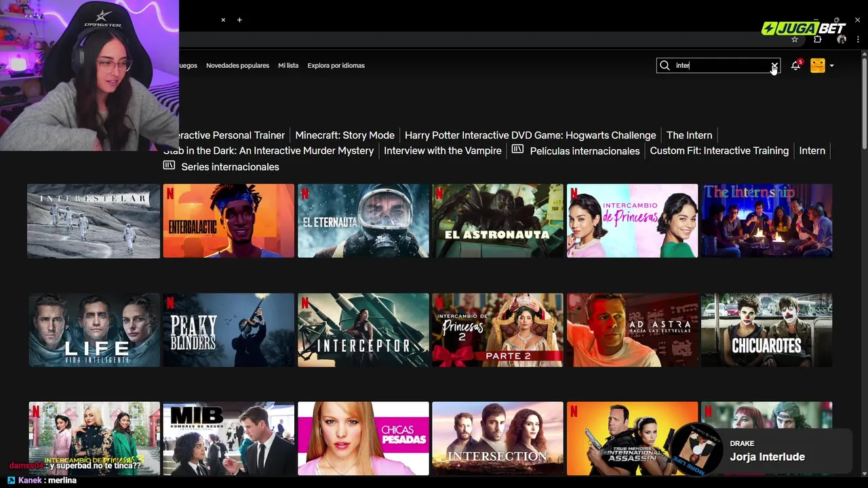The height and width of the screenshot is (488, 868).
Task: Expand the profile menu caret
Action: point(832,66)
